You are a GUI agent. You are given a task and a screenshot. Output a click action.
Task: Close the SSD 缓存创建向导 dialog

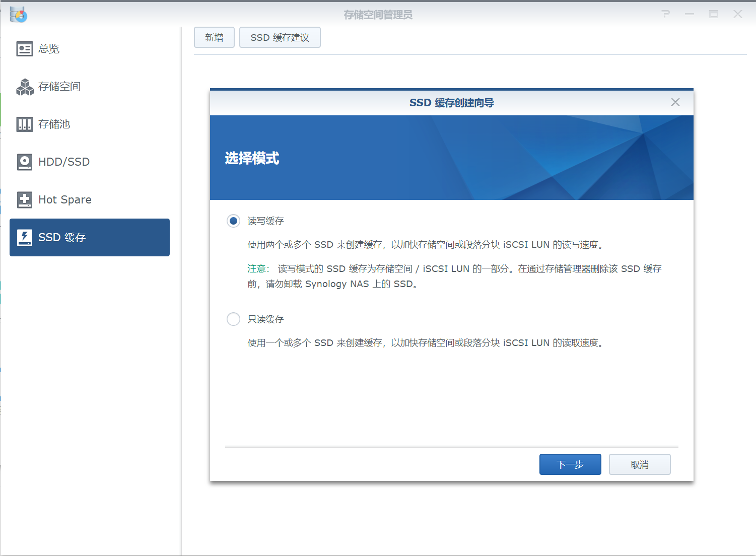(675, 102)
